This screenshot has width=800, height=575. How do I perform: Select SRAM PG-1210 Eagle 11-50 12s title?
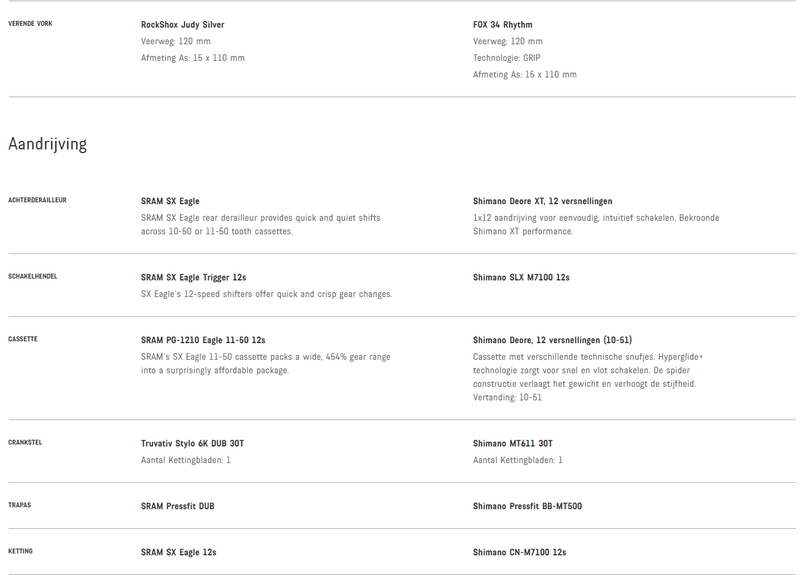click(203, 340)
